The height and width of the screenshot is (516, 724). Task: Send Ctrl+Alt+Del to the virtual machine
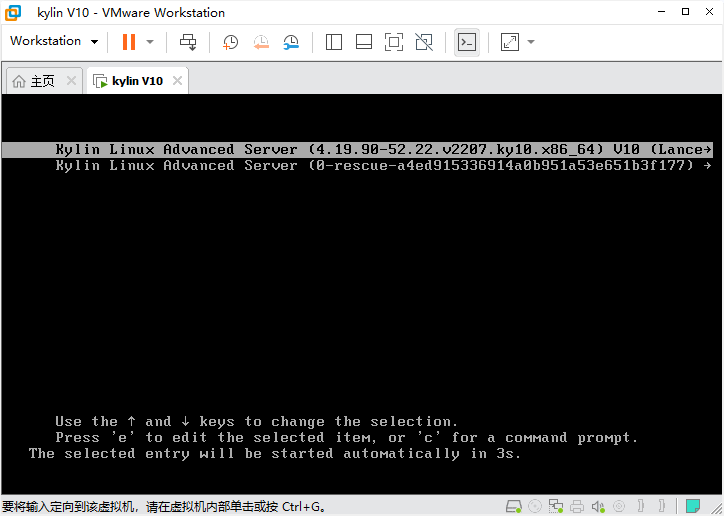click(188, 42)
